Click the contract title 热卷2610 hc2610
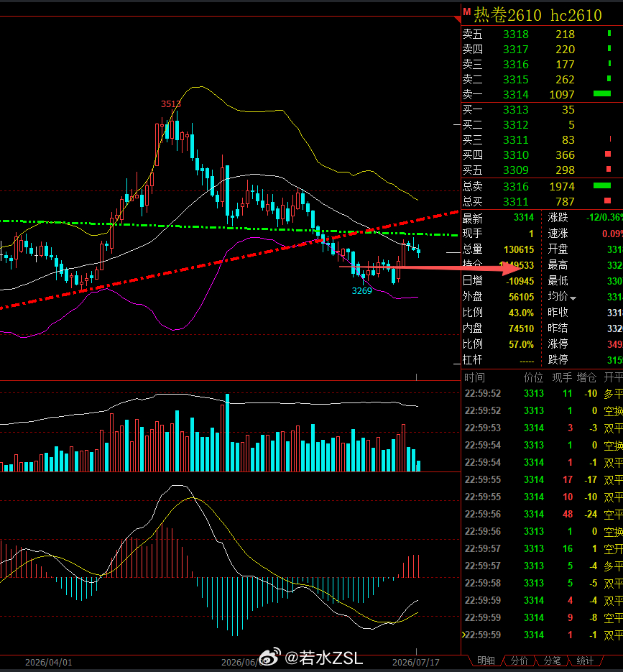623x672 pixels. (537, 15)
